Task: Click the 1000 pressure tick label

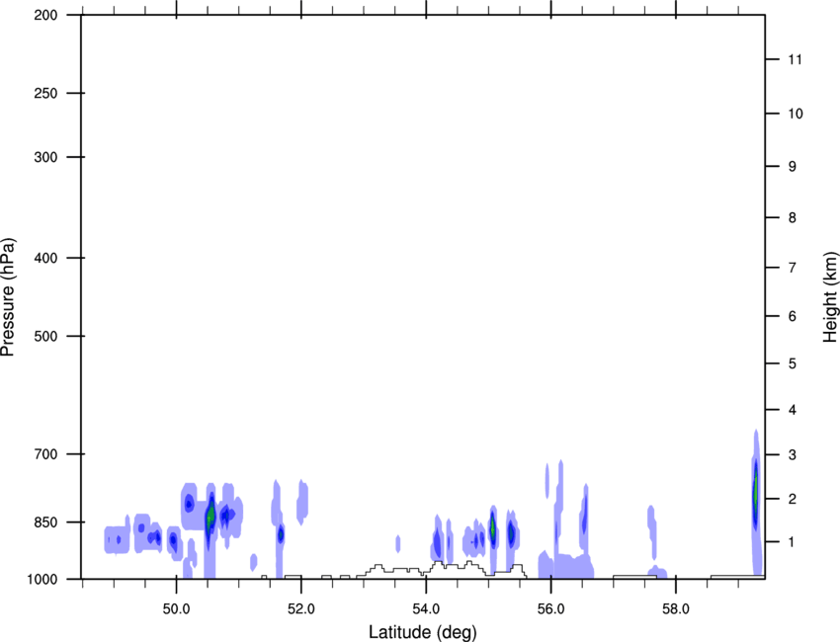Action: pyautogui.click(x=42, y=579)
